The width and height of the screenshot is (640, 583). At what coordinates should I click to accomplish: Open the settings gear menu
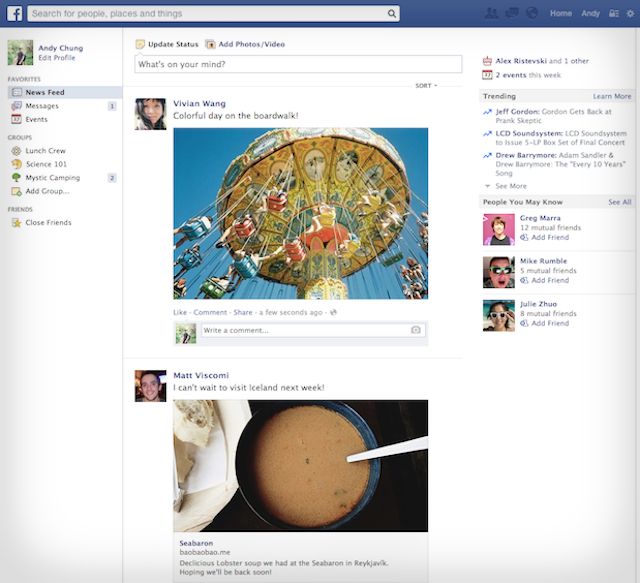[x=630, y=13]
